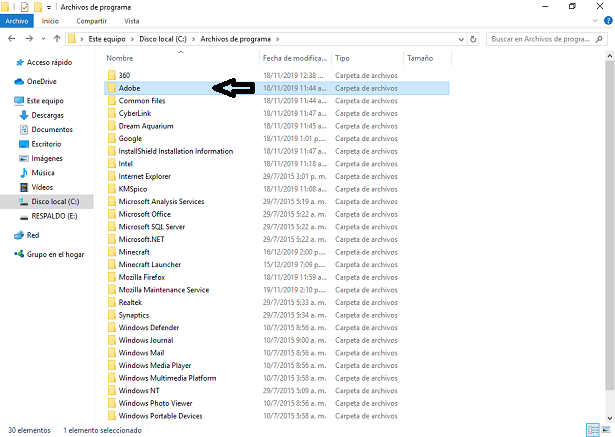Open Escritorio in the navigation pane
Screen dimensions: 615x437
pyautogui.click(x=46, y=144)
